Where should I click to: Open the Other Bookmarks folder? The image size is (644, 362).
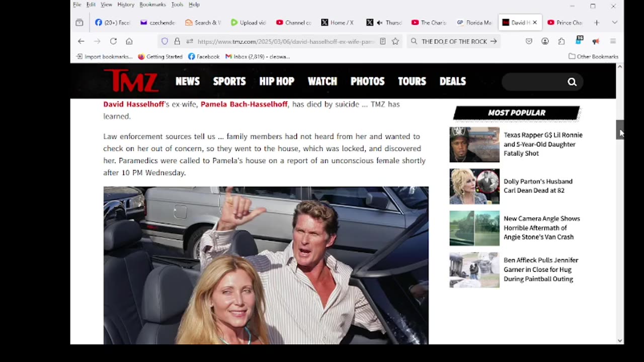pyautogui.click(x=593, y=56)
